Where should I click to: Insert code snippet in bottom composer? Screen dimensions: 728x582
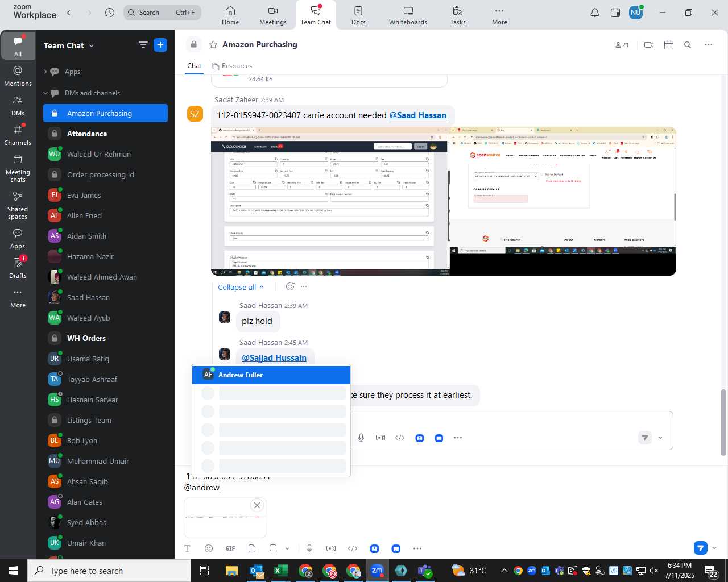click(353, 548)
